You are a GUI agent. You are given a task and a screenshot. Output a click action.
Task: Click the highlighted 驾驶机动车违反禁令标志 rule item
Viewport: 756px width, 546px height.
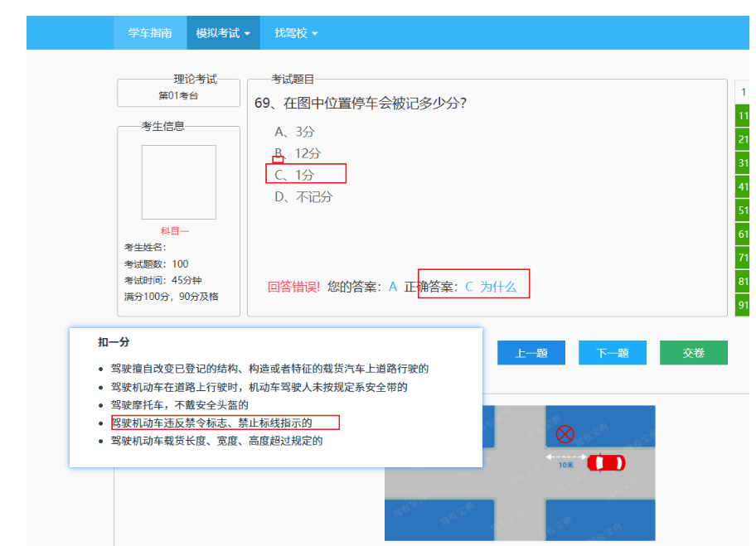224,423
